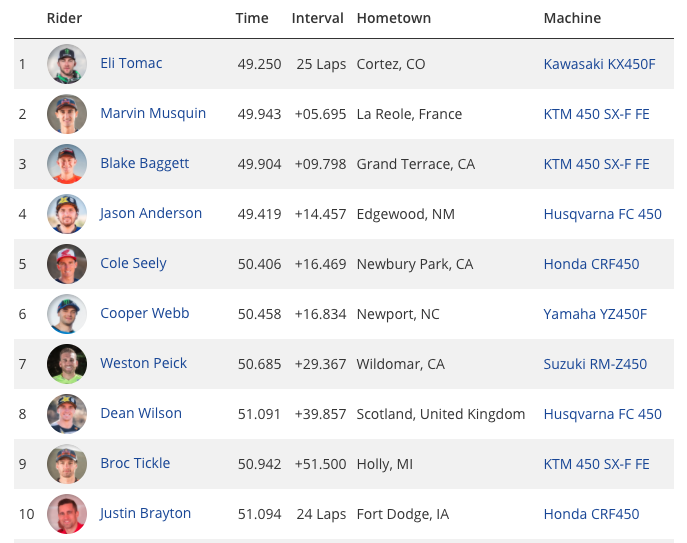Open the Eli Tomac rider link

[x=131, y=63]
